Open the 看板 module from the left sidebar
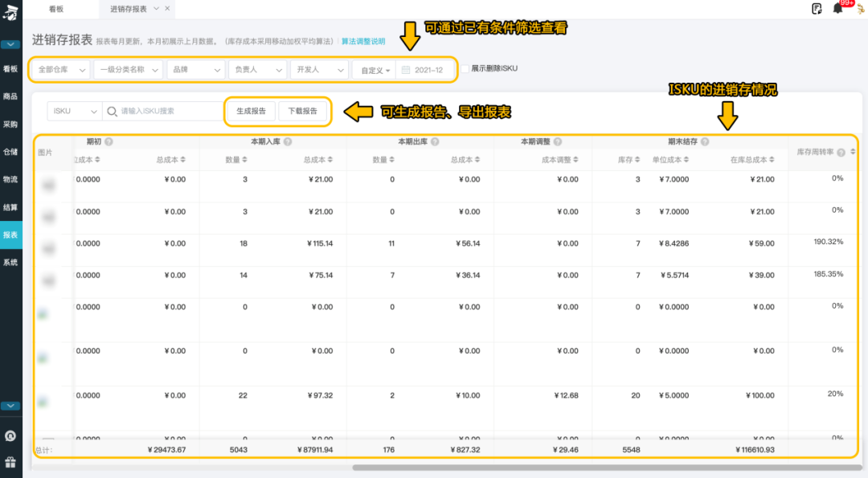This screenshot has width=868, height=478. (11, 68)
